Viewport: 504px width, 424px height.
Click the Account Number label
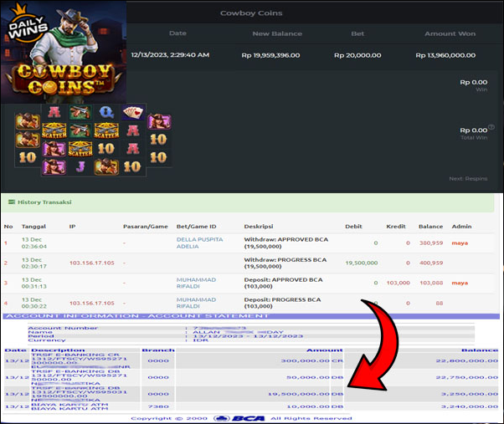pyautogui.click(x=63, y=328)
